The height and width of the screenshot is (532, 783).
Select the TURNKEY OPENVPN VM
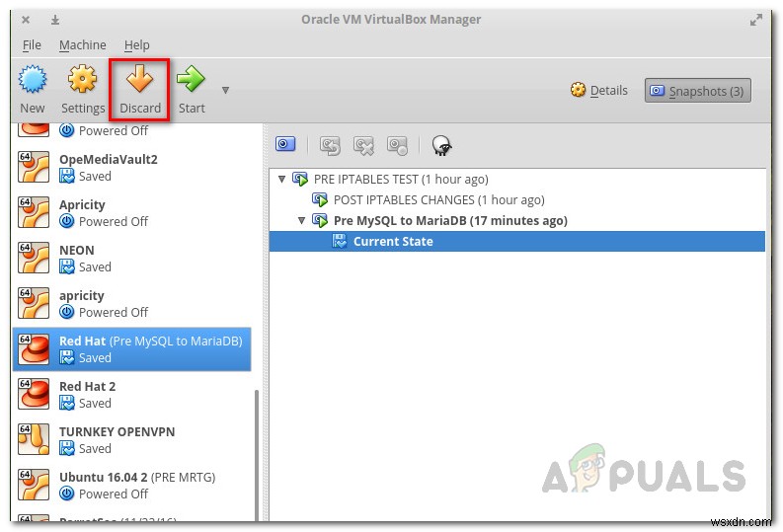coord(132,439)
